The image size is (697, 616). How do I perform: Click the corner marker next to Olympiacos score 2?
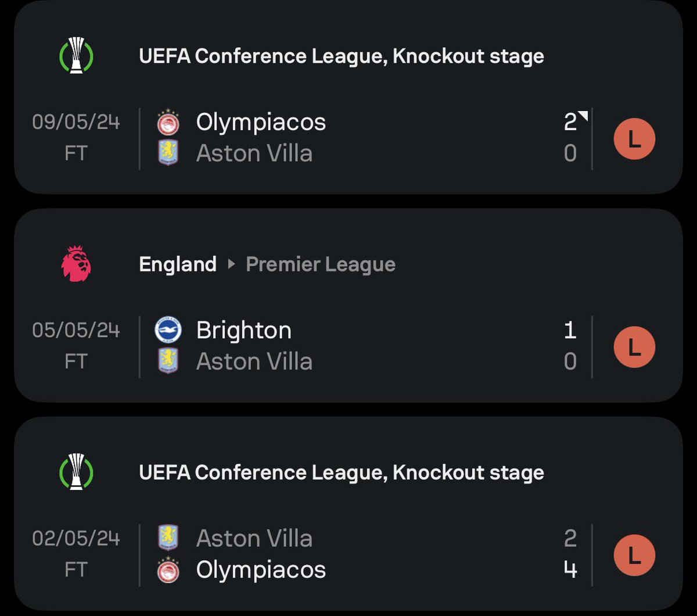click(x=583, y=115)
